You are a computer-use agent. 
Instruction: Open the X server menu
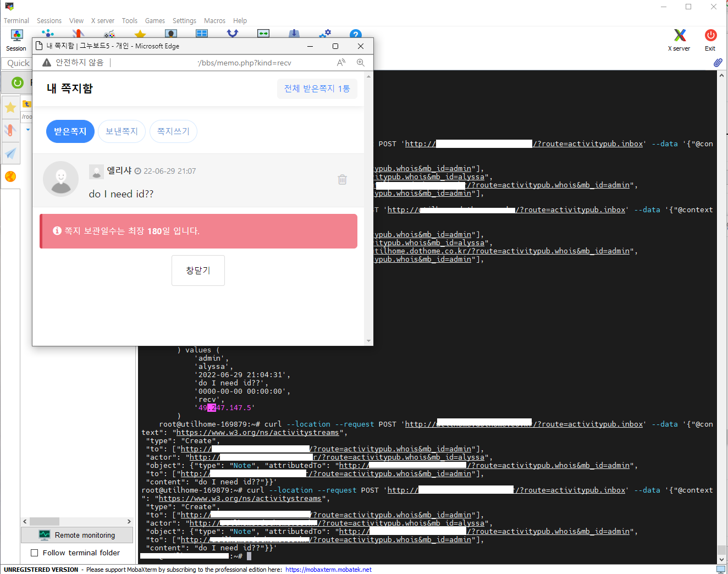click(x=103, y=21)
